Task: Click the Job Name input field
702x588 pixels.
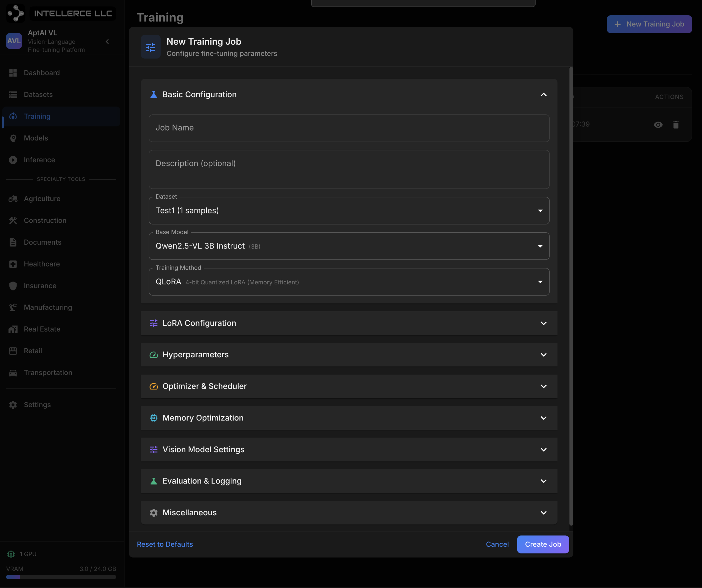Action: (x=349, y=128)
